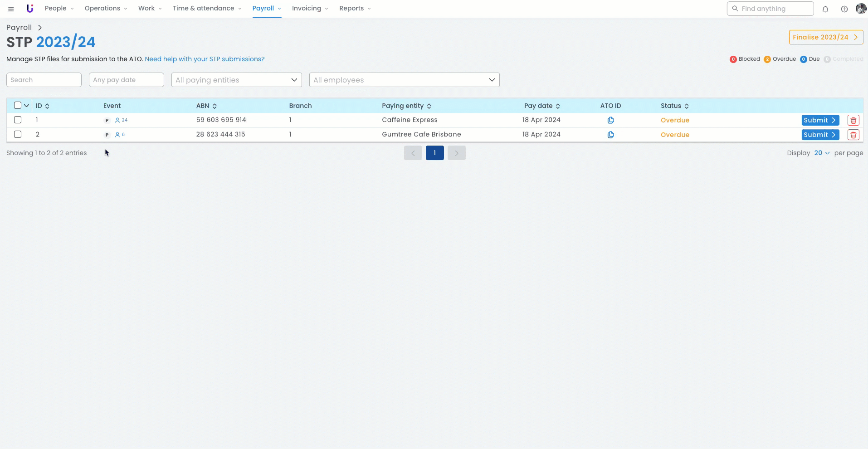Expand the All employees dropdown
Viewport: 868px width, 449px height.
click(404, 80)
